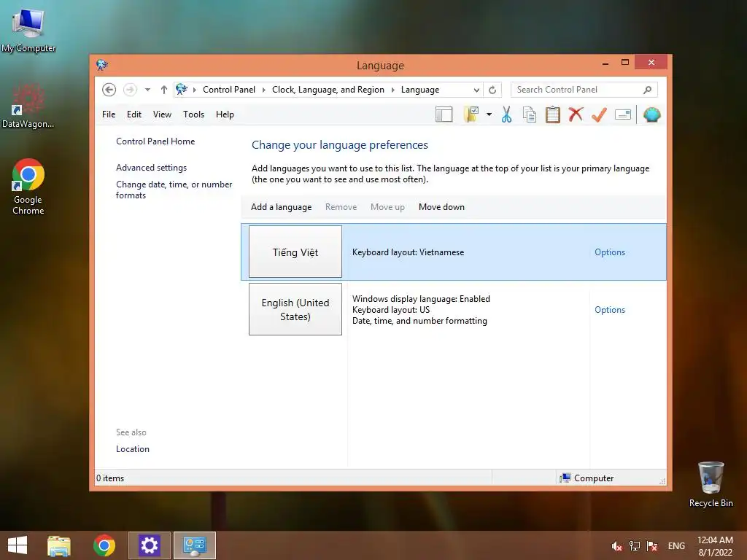Image resolution: width=747 pixels, height=560 pixels.
Task: Click the taskbar clock showing 12:04 AM
Action: click(715, 545)
